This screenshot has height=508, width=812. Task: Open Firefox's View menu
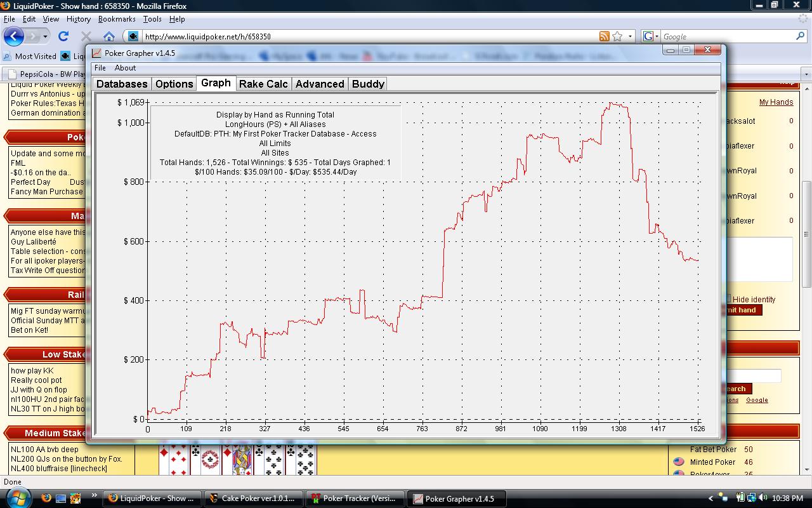[51, 19]
